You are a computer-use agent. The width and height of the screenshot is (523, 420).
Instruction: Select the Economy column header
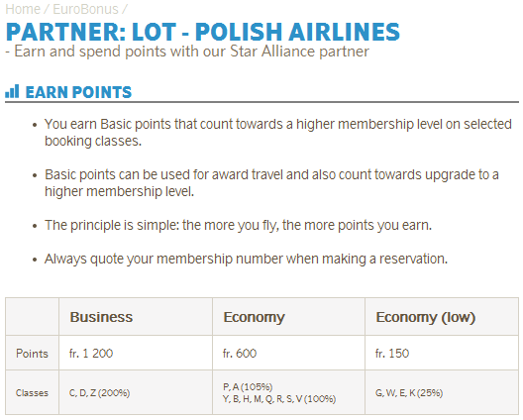pos(255,318)
